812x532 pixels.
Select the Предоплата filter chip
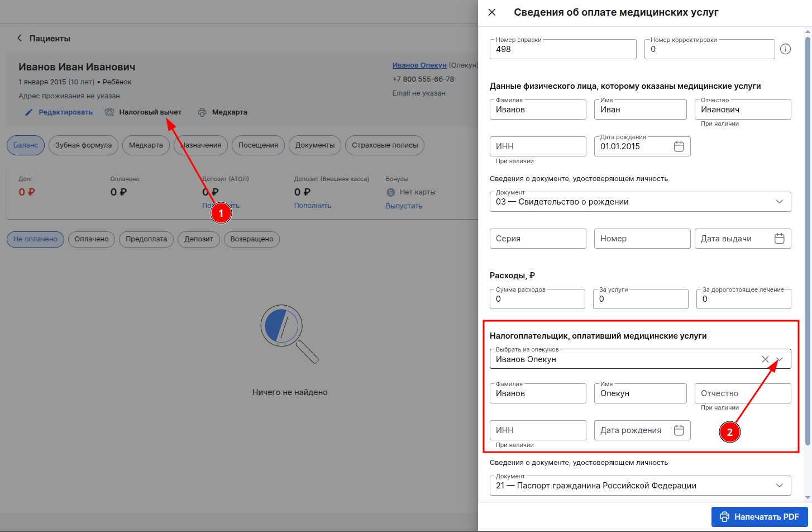coord(146,239)
